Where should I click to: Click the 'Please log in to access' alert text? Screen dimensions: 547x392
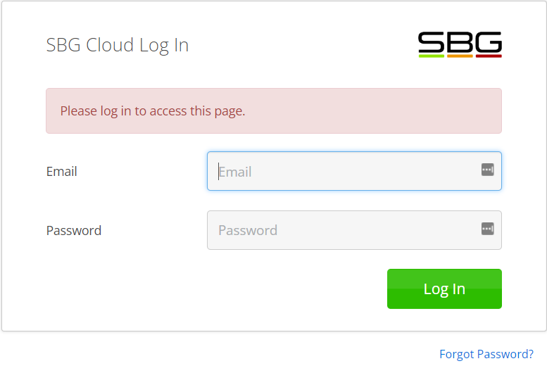(153, 111)
